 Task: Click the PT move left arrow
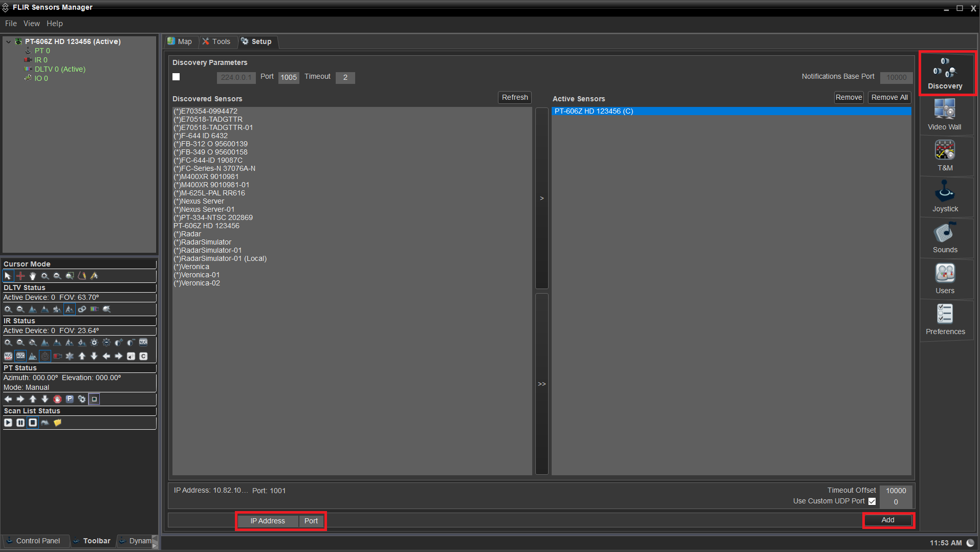[x=8, y=399]
